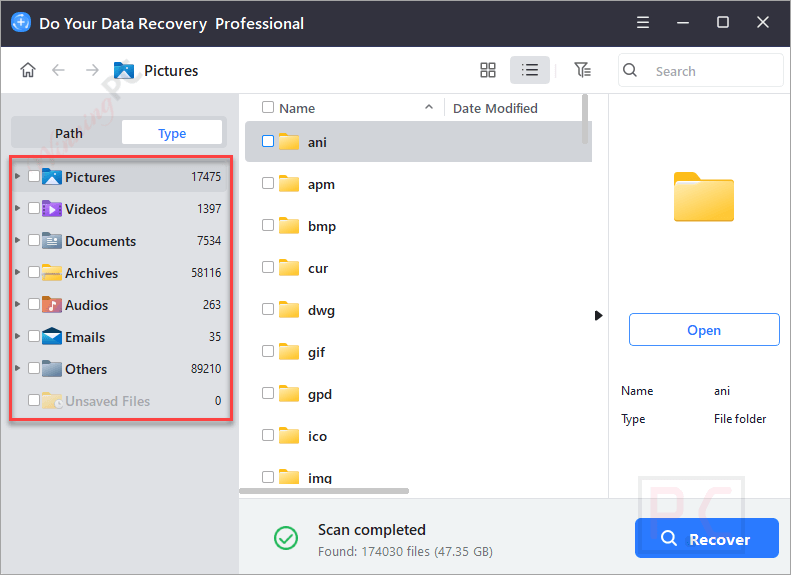This screenshot has width=791, height=575.
Task: Switch to list view
Action: click(530, 70)
